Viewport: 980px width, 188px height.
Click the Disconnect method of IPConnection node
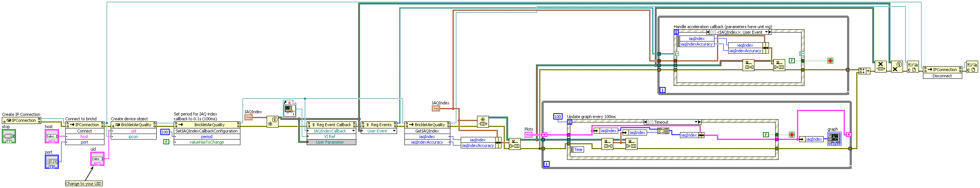tap(942, 76)
